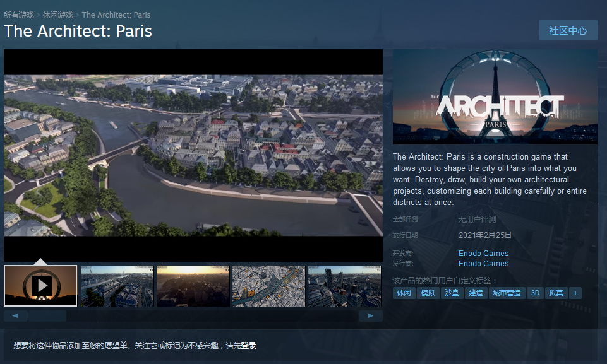The image size is (607, 364).
Task: Open developer Enodo Games link
Action: coord(483,254)
